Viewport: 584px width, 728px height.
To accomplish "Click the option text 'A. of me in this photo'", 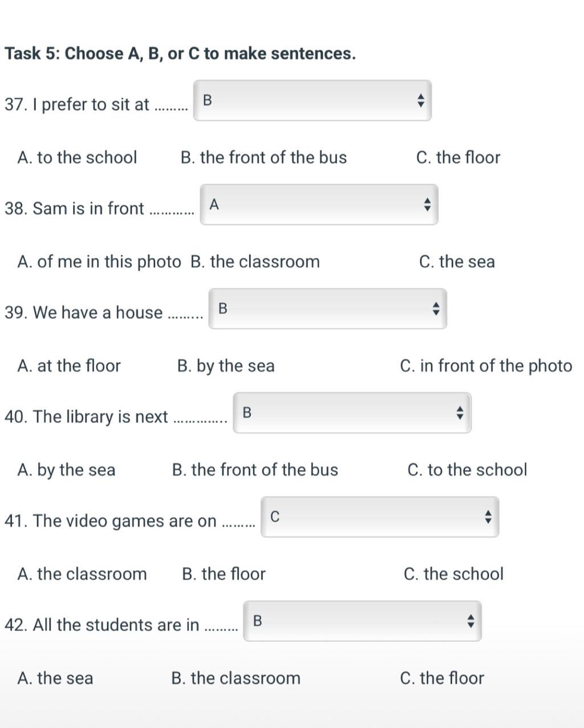I will click(99, 262).
